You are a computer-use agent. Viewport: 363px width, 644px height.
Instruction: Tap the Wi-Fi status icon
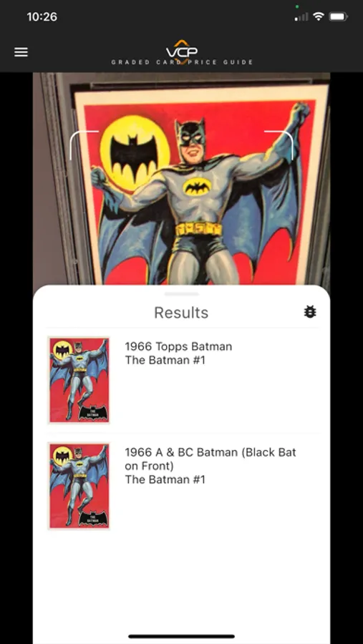click(318, 16)
